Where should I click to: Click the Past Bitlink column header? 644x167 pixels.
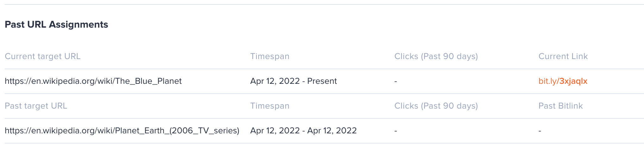point(560,106)
